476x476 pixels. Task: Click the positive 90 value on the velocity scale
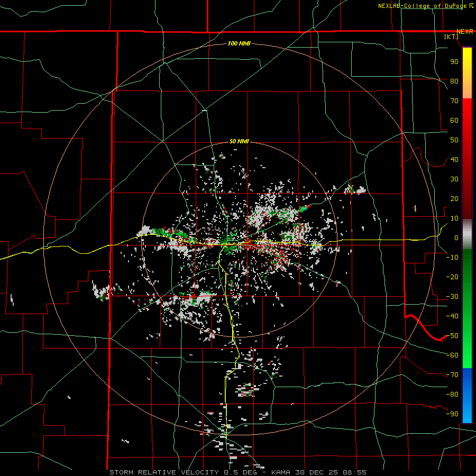(x=454, y=62)
